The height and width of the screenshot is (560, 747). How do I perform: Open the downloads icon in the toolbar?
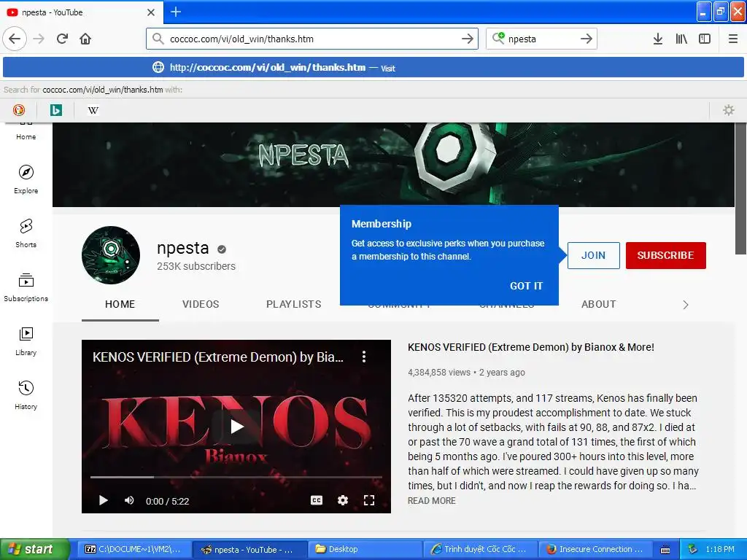(x=658, y=39)
